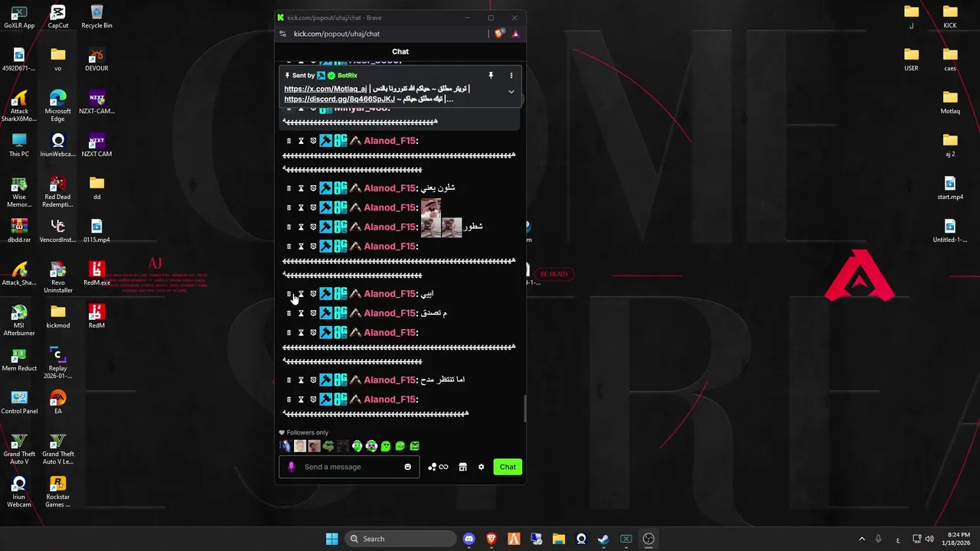Select the Recycle Bin desktop icon
980x551 pixels.
[96, 17]
